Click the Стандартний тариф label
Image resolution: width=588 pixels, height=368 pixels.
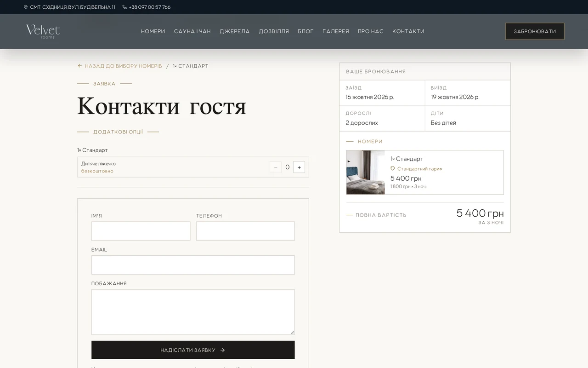pos(419,169)
